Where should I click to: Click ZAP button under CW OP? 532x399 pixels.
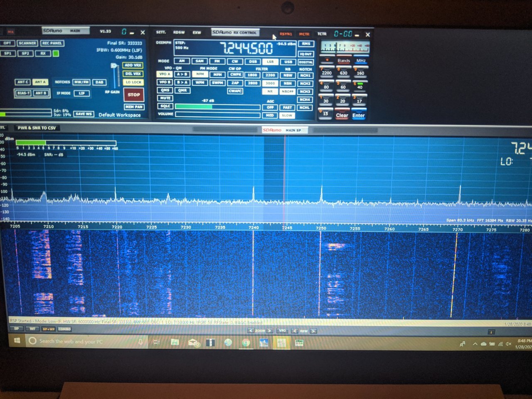[235, 83]
